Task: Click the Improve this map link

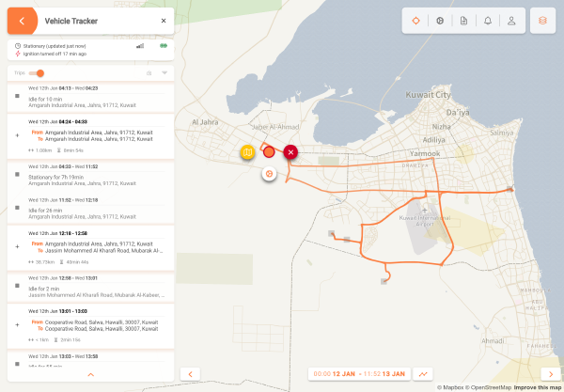Action: 538,387
